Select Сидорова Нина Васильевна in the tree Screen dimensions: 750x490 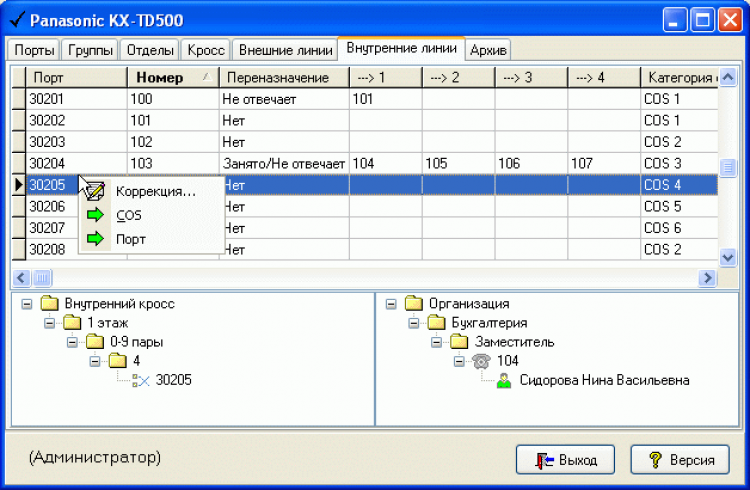click(605, 380)
